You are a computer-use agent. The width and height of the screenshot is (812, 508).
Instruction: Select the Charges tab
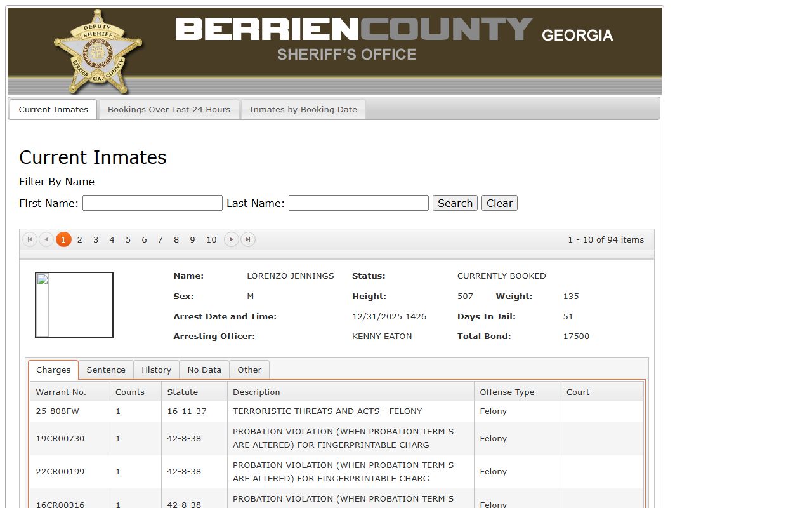click(x=53, y=370)
